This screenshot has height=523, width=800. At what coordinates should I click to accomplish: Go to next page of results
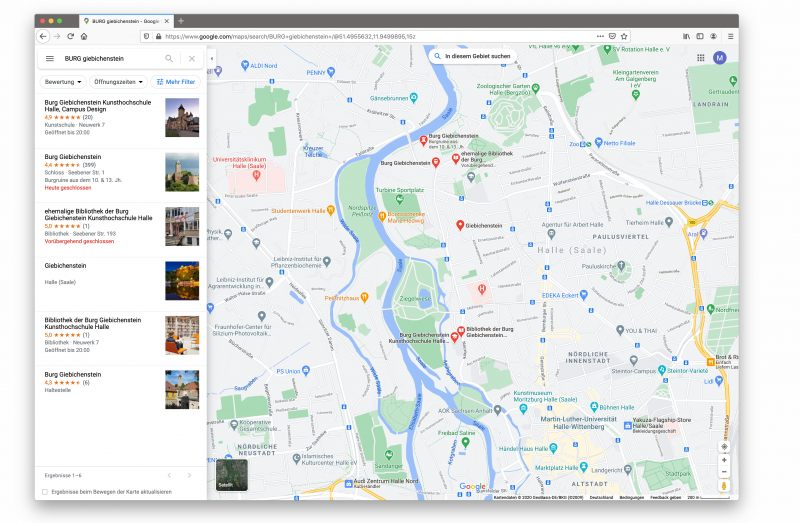click(x=189, y=474)
